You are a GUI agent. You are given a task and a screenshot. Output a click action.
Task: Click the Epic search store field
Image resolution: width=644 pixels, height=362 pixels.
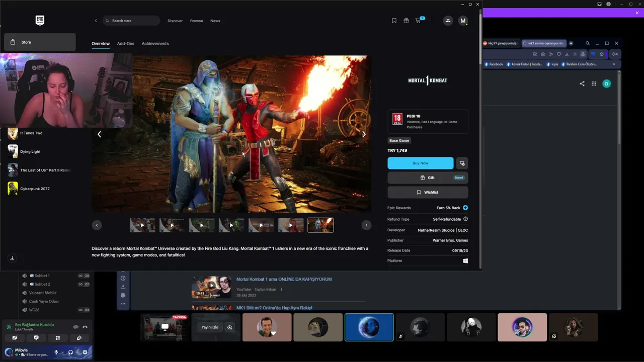[x=131, y=21]
